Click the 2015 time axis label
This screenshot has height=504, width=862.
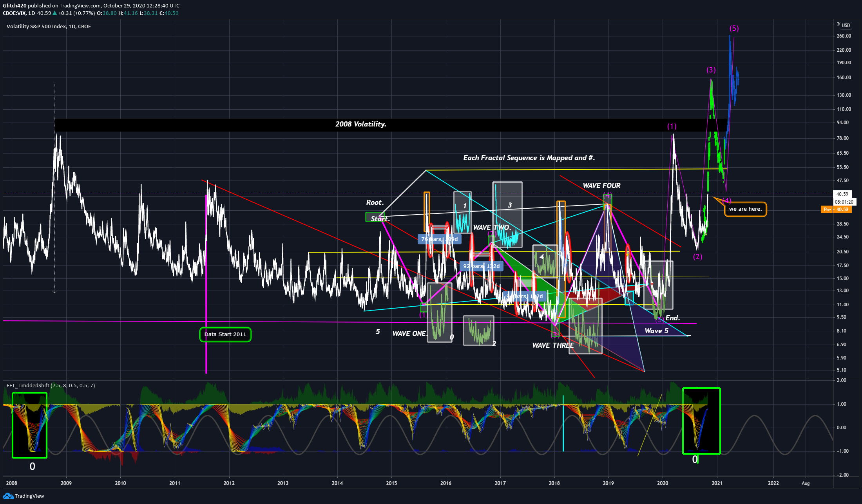tap(391, 483)
